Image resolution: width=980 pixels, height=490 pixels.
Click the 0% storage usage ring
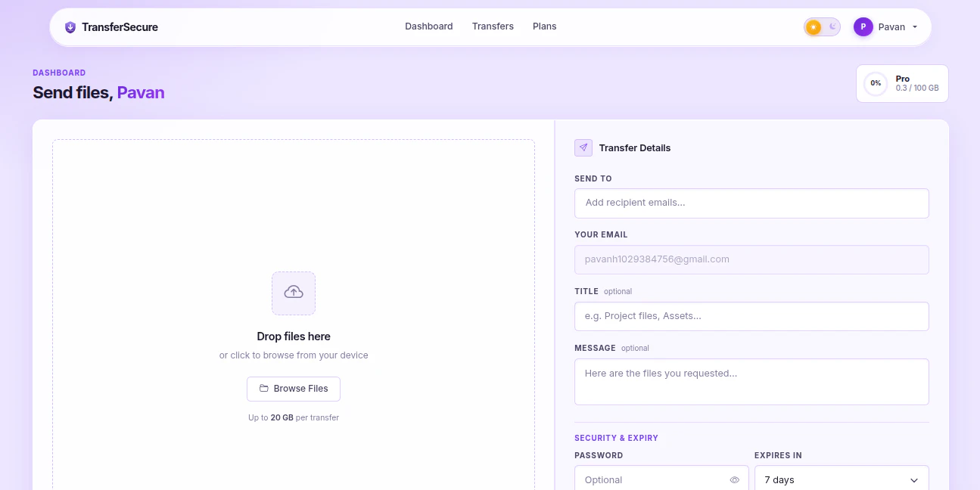point(876,83)
